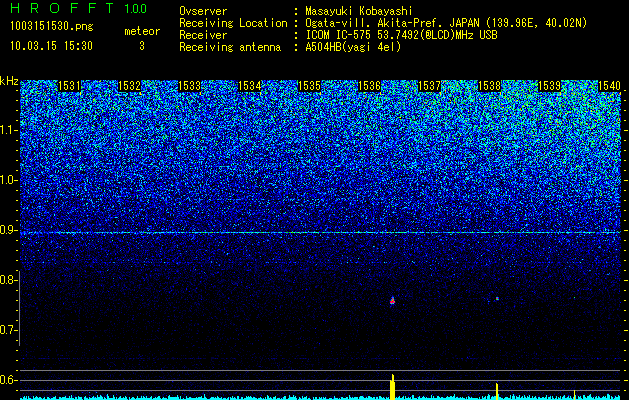This screenshot has height=400, width=629.
Task: Click the ICOM IC-575 receiver text
Action: [401, 35]
